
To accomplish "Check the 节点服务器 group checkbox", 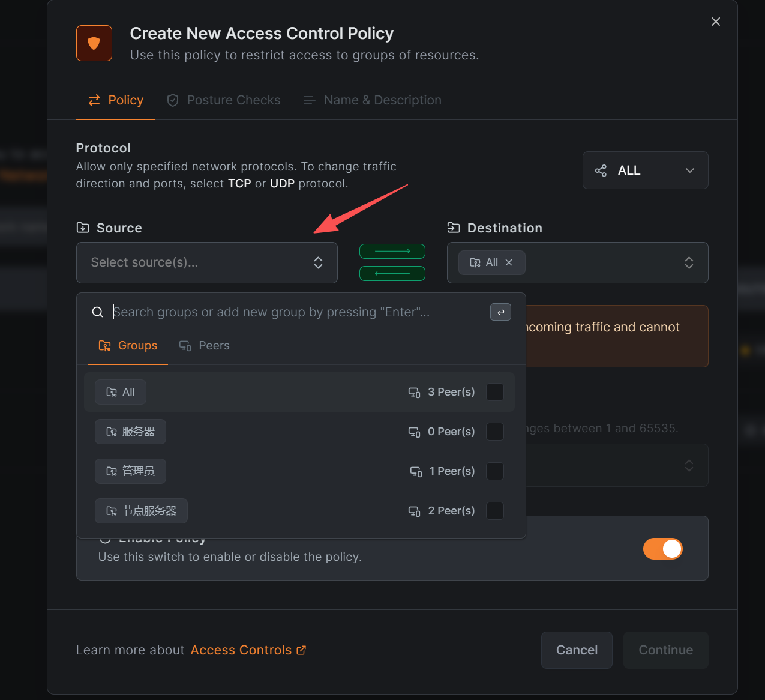I will pos(494,511).
